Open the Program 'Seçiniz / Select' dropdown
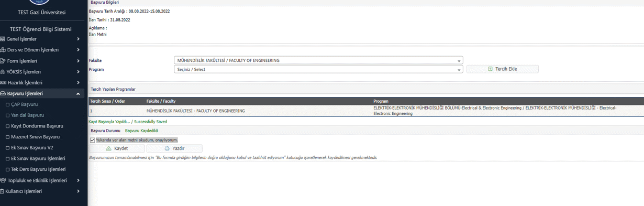The width and height of the screenshot is (644, 206). 318,69
